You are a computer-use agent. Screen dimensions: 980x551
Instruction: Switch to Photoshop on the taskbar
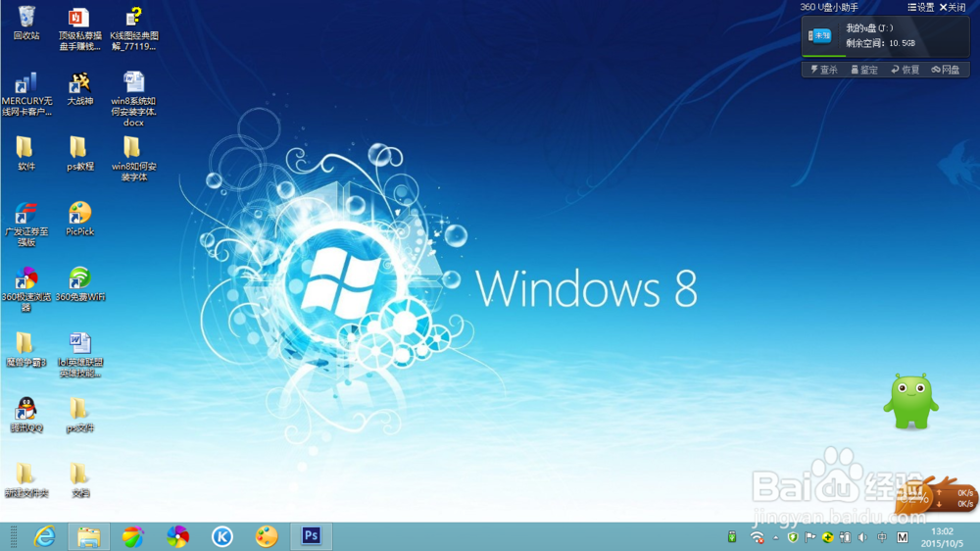312,536
